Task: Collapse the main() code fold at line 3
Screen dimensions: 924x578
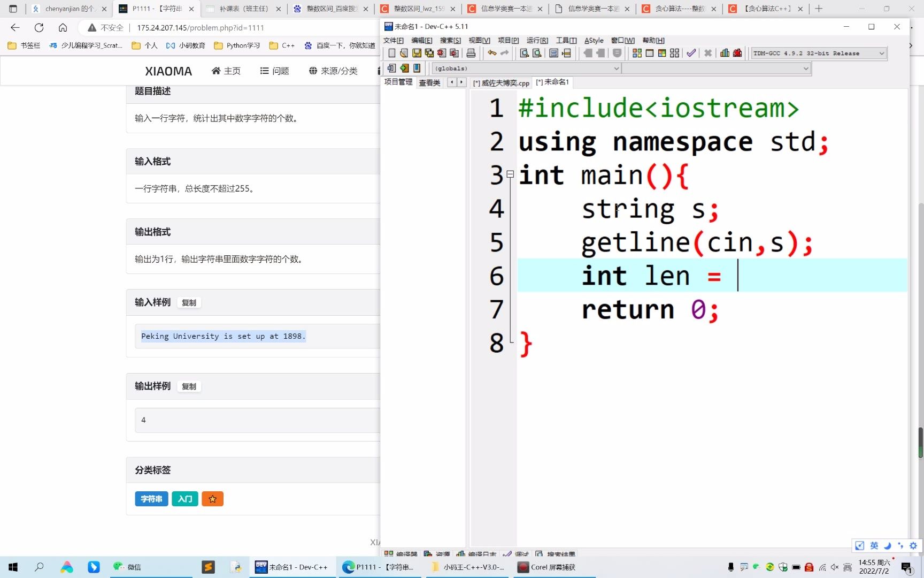Action: (510, 174)
